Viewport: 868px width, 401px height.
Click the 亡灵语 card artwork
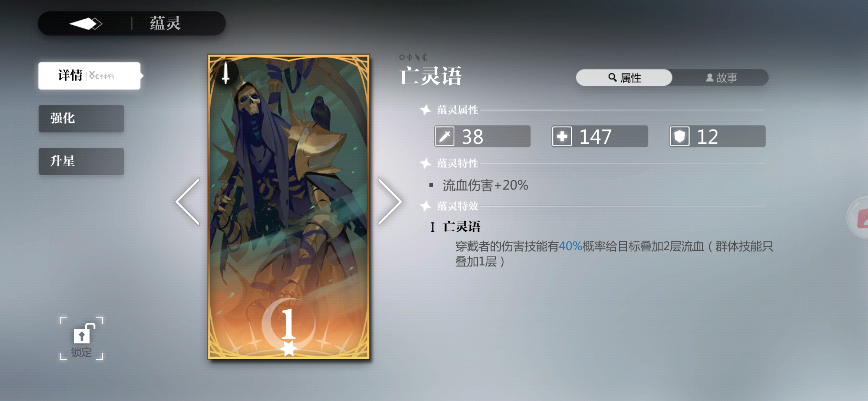pyautogui.click(x=289, y=207)
